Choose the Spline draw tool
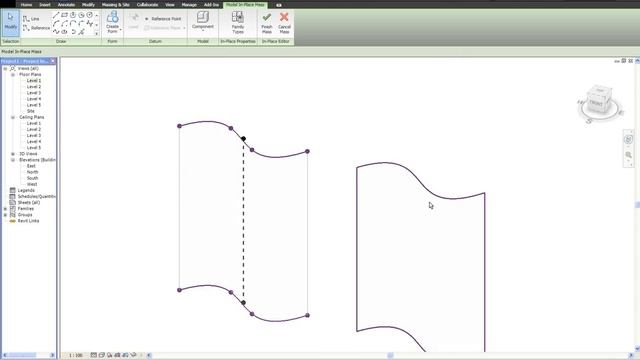This screenshot has height=360, width=640. (89, 24)
